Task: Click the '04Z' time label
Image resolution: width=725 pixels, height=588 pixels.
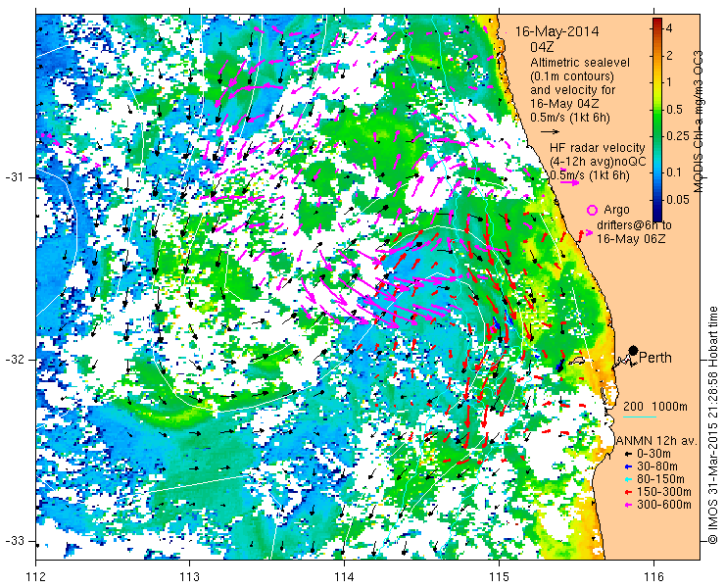Action: click(542, 47)
